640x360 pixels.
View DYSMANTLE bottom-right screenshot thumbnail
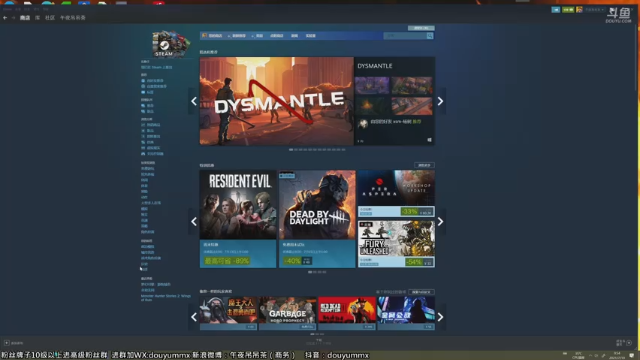coord(412,106)
